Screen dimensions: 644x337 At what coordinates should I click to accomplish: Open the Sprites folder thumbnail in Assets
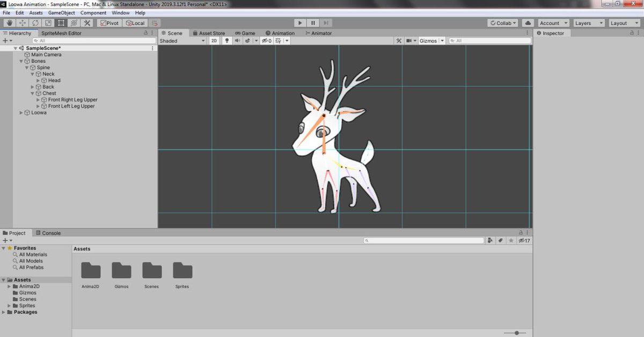click(182, 270)
